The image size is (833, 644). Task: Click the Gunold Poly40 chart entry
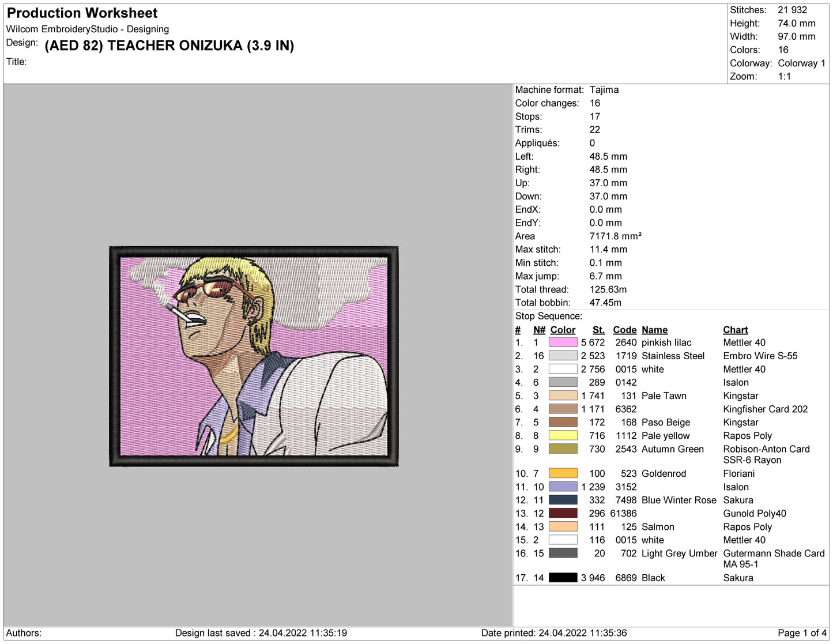click(755, 513)
